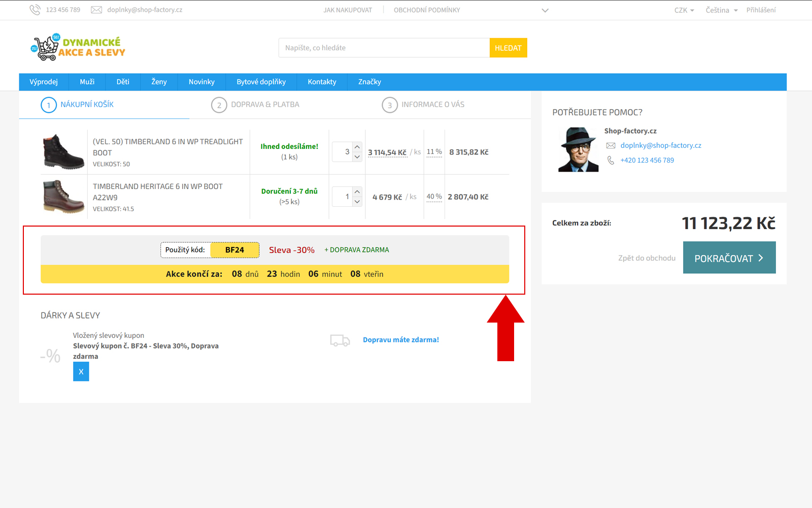
Task: Open the Bytové doplňky menu
Action: (x=261, y=82)
